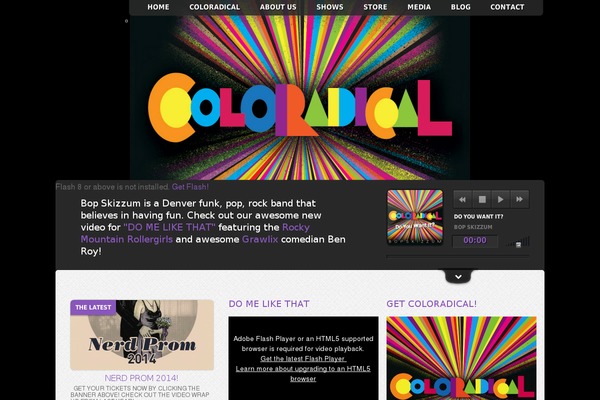The image size is (600, 400).
Task: Open the Store menu item
Action: point(375,7)
